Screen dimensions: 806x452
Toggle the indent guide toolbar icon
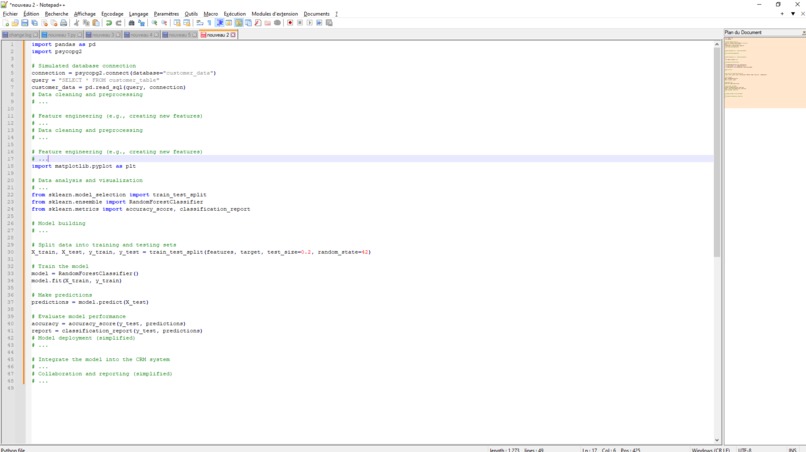219,23
